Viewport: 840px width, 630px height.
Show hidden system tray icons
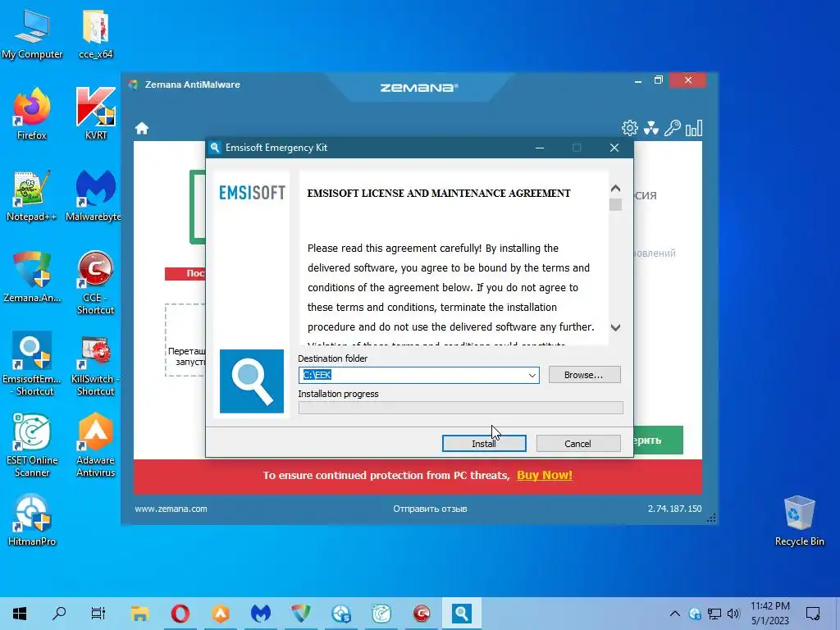(675, 614)
